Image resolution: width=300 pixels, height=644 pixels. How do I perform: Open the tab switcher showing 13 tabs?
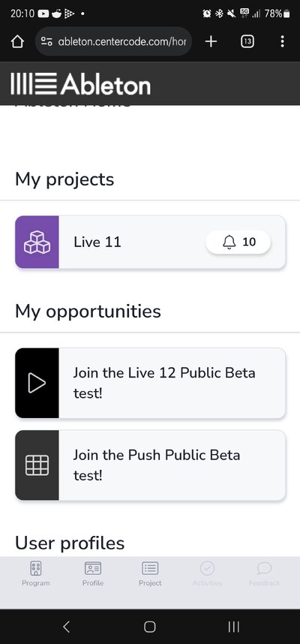coord(247,41)
